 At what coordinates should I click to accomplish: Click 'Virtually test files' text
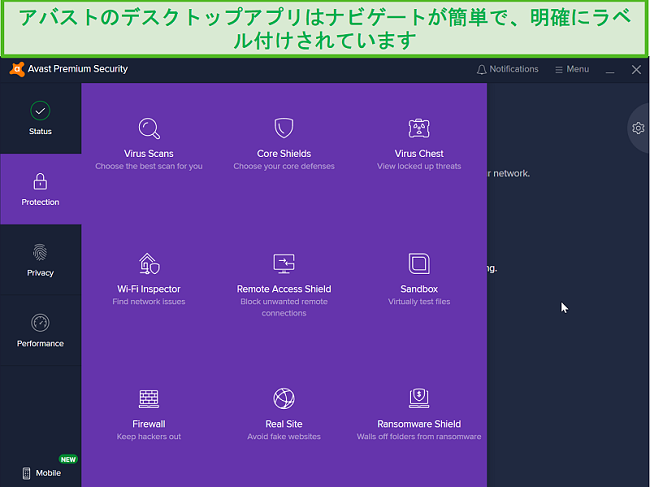(x=419, y=302)
